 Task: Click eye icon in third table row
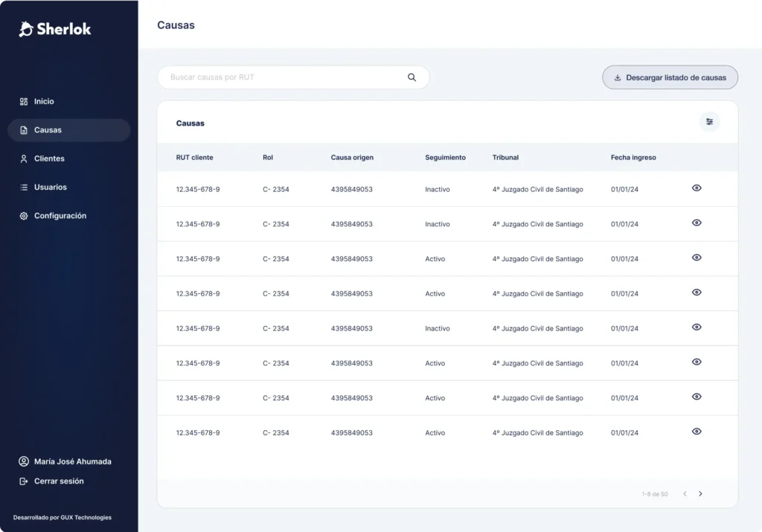(697, 257)
